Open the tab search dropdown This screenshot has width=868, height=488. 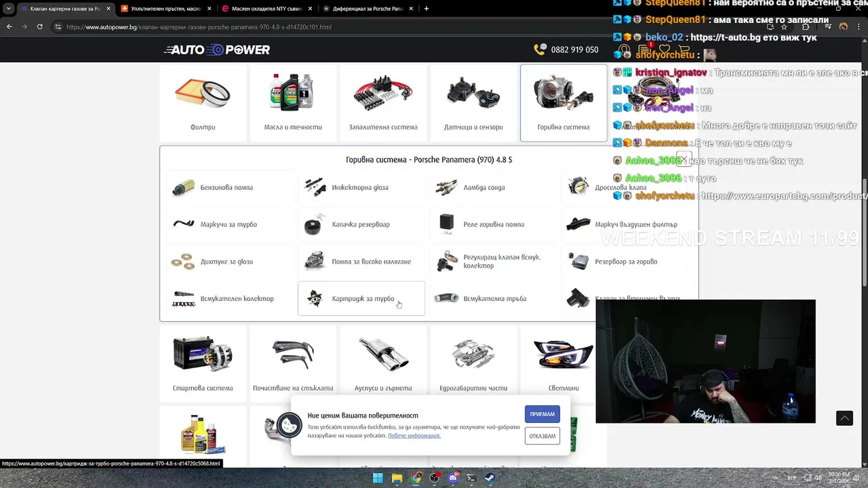pos(7,9)
